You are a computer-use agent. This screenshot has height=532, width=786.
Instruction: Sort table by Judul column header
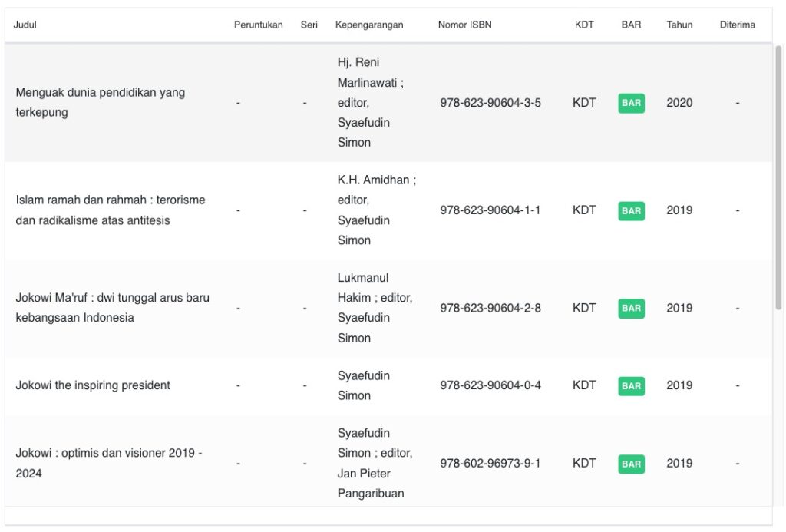pos(25,25)
